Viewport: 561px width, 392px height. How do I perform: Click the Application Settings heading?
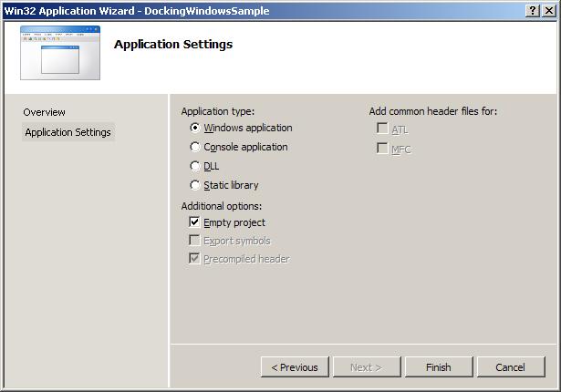tap(173, 45)
